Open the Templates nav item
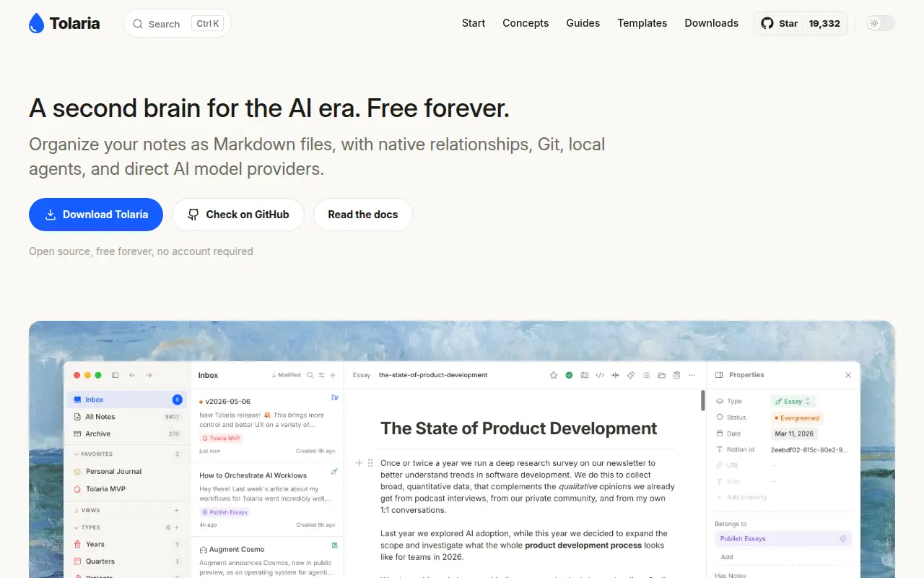924x578 pixels. click(x=642, y=23)
